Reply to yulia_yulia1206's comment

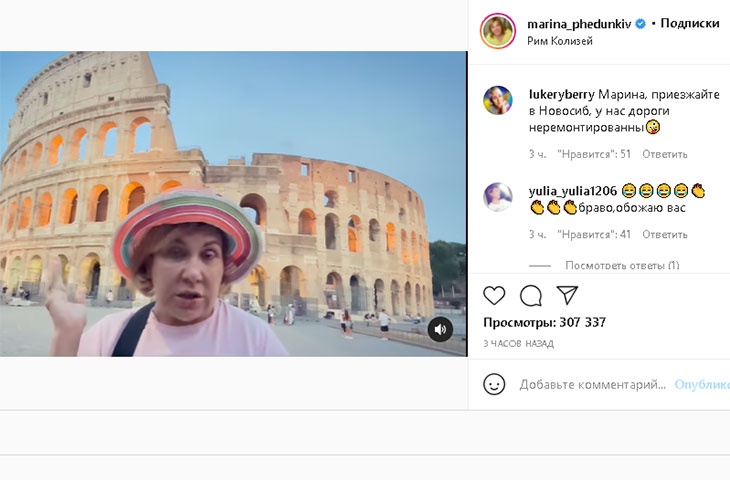point(665,234)
